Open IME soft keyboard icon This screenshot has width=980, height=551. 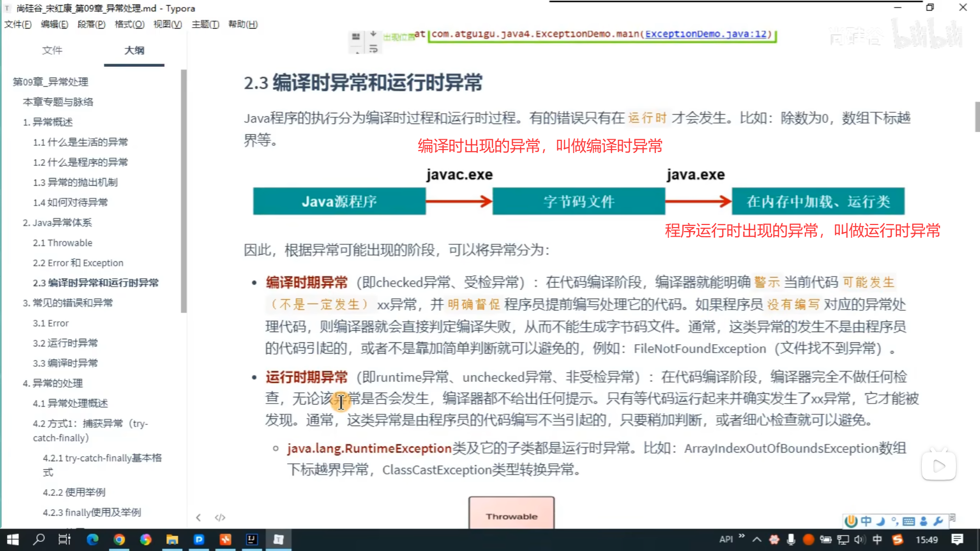909,521
